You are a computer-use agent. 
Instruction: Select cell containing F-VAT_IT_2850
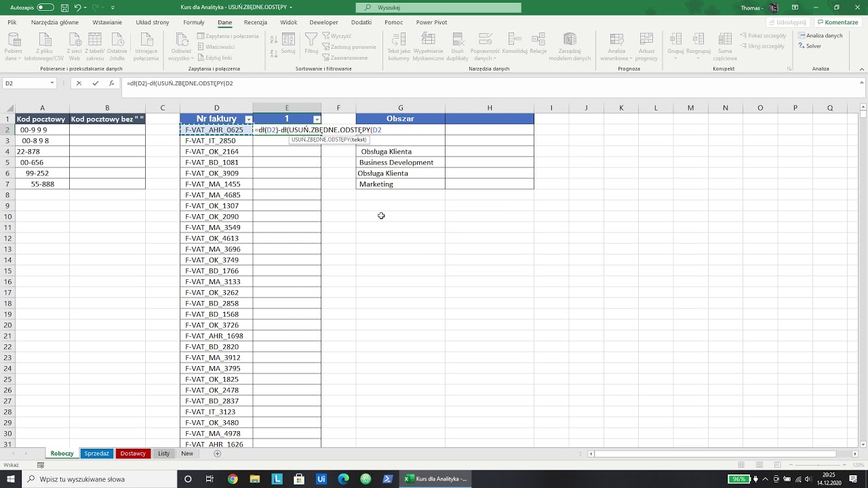click(x=216, y=141)
